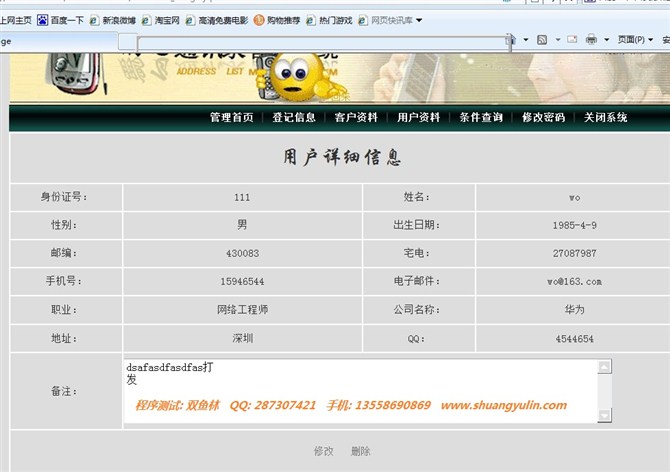Click the 姓名 label cell
The width and height of the screenshot is (670, 472).
[x=418, y=197]
